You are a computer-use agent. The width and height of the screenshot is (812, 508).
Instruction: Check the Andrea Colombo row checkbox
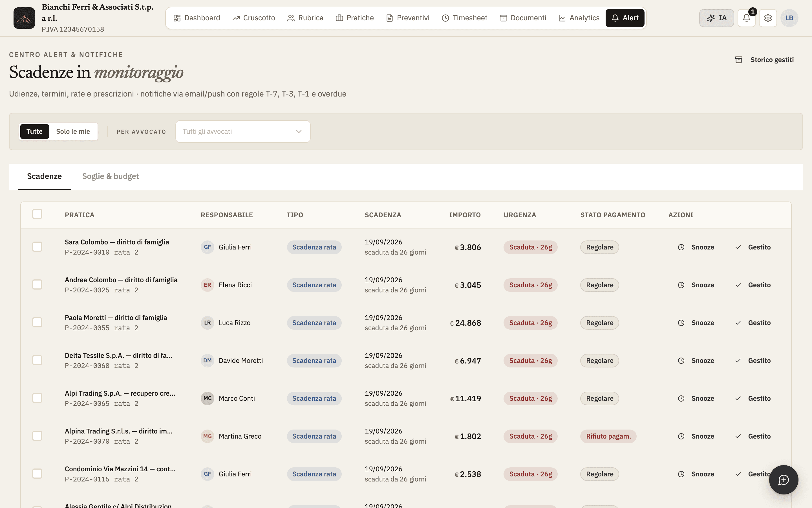tap(37, 284)
